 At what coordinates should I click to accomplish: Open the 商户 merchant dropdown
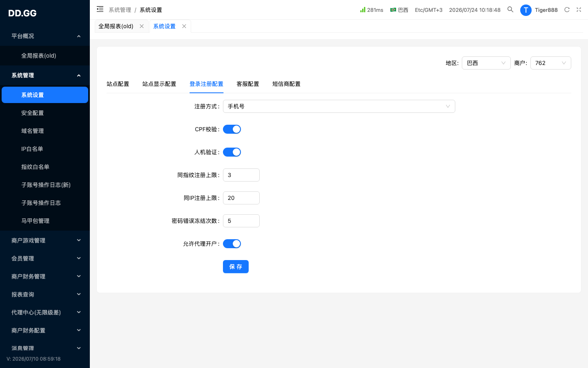pos(550,63)
